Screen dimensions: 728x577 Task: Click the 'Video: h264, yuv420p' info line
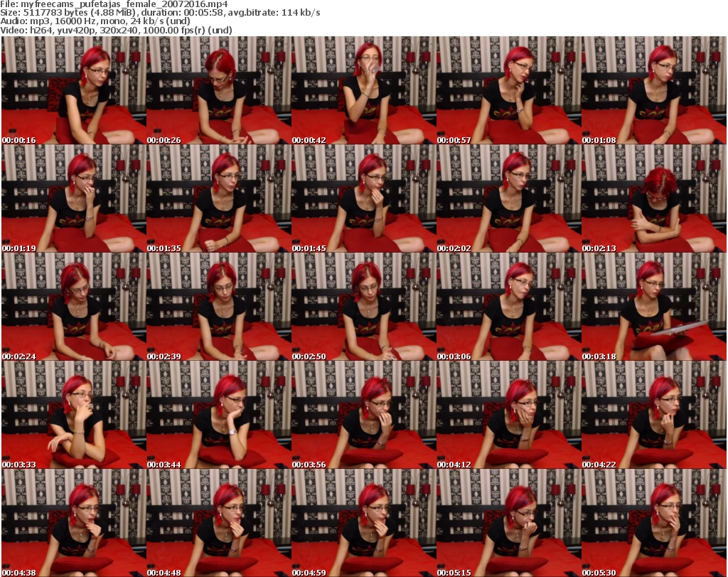coord(116,30)
